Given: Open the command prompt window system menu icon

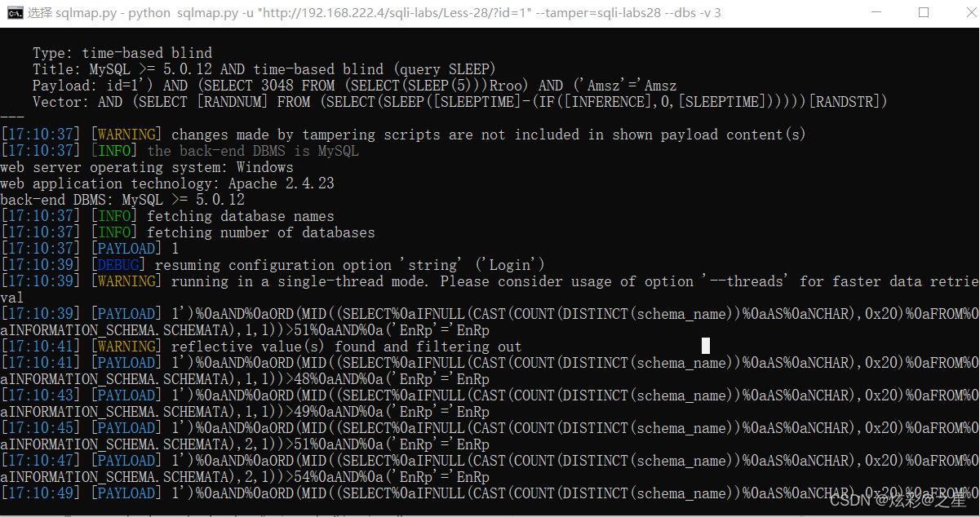Looking at the screenshot, I should coord(14,12).
